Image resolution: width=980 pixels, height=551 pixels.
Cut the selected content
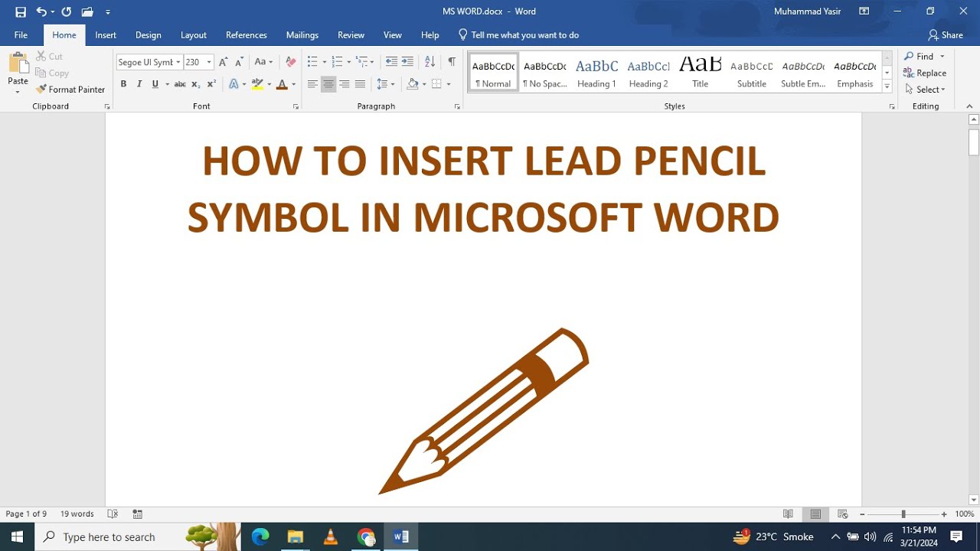pos(50,57)
